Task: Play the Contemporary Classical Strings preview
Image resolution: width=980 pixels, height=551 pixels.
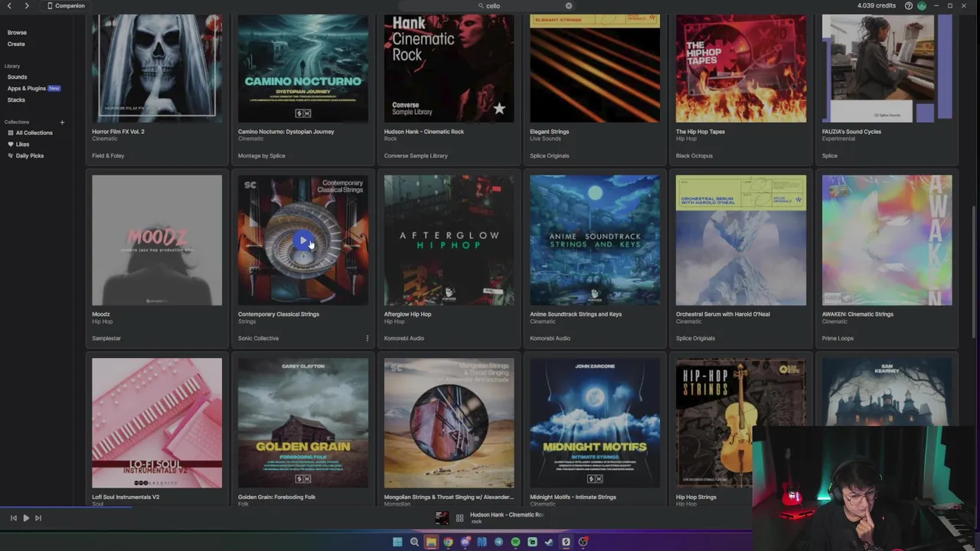Action: pyautogui.click(x=303, y=241)
